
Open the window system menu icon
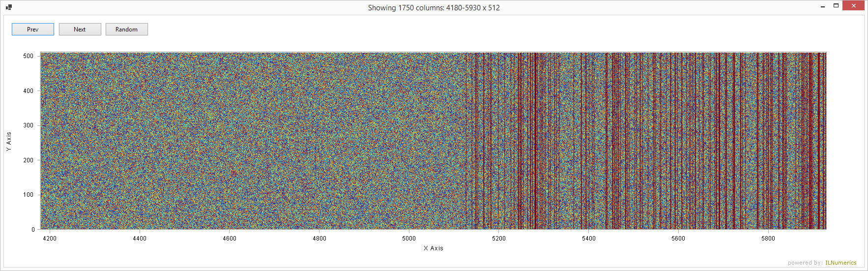(8, 7)
